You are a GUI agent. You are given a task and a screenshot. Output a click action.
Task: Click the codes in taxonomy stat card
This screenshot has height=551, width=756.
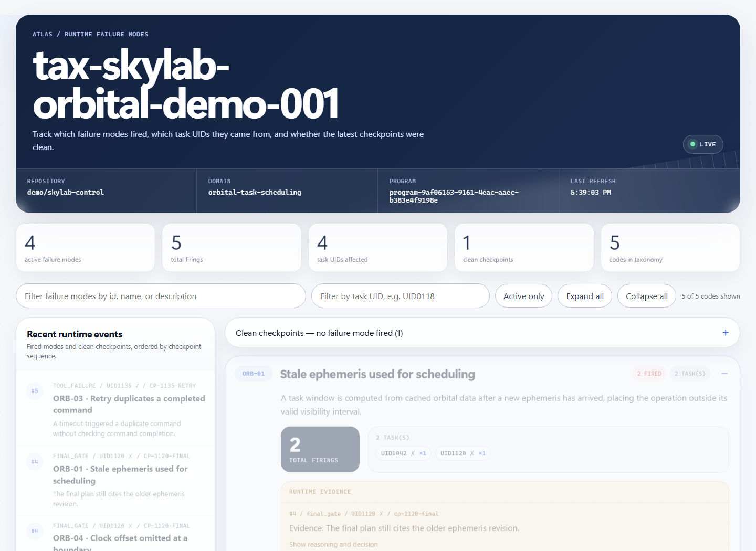(x=670, y=248)
